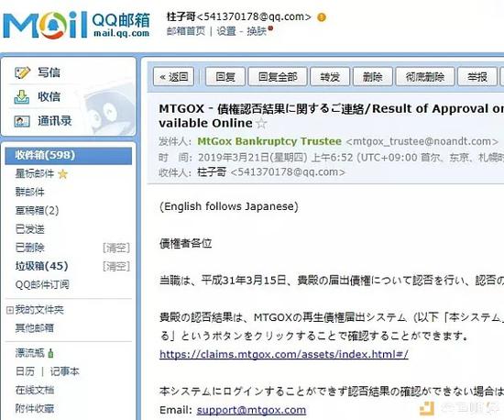Click the receive mail (收信) inbox icon

[x=22, y=97]
